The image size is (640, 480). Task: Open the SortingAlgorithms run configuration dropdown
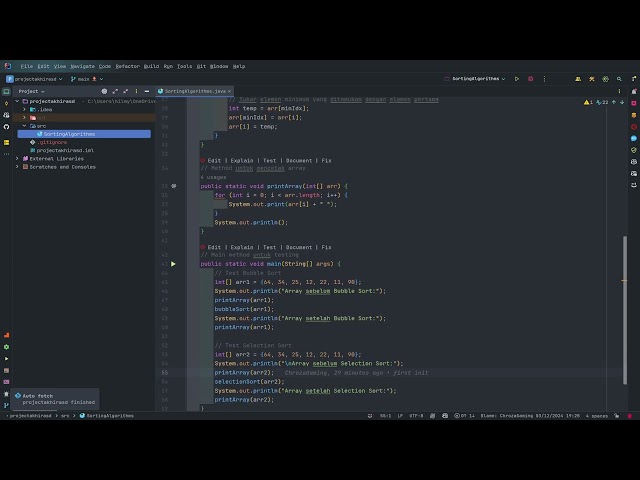pos(475,79)
